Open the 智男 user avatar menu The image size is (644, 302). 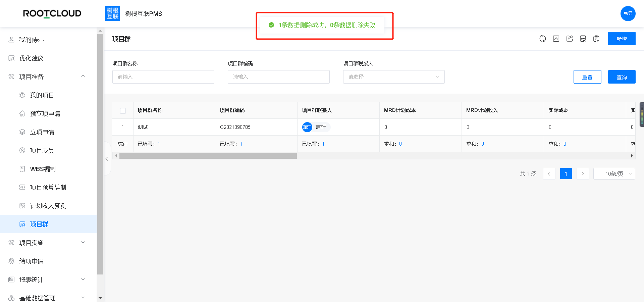[628, 13]
